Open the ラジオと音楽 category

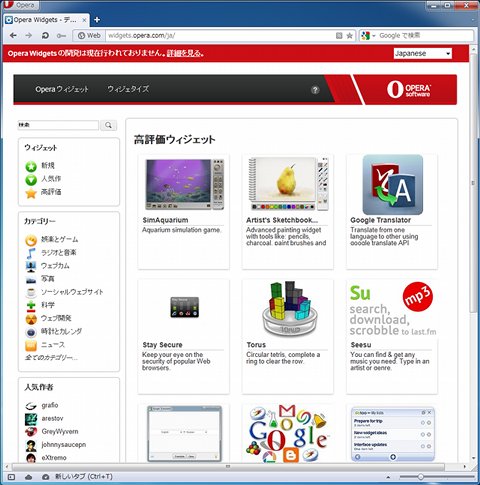(58, 252)
